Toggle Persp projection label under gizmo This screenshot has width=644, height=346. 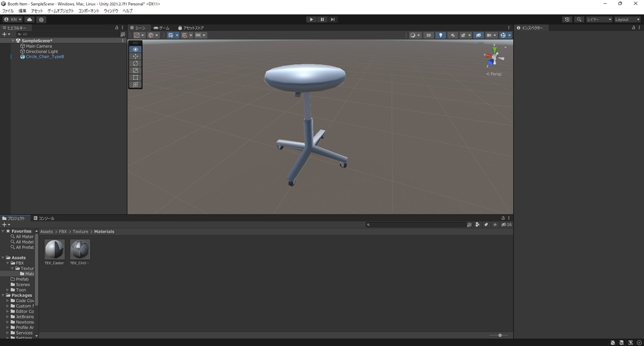coord(494,74)
